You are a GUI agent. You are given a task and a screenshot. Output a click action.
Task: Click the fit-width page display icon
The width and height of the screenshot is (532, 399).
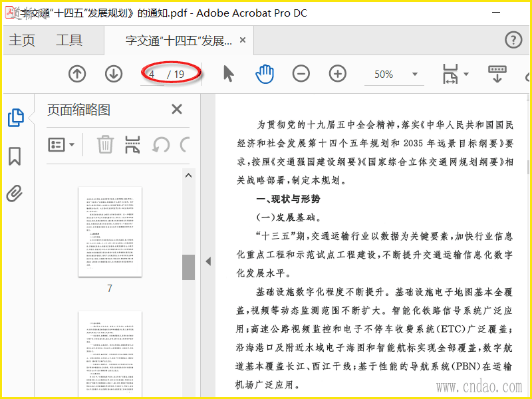(450, 74)
